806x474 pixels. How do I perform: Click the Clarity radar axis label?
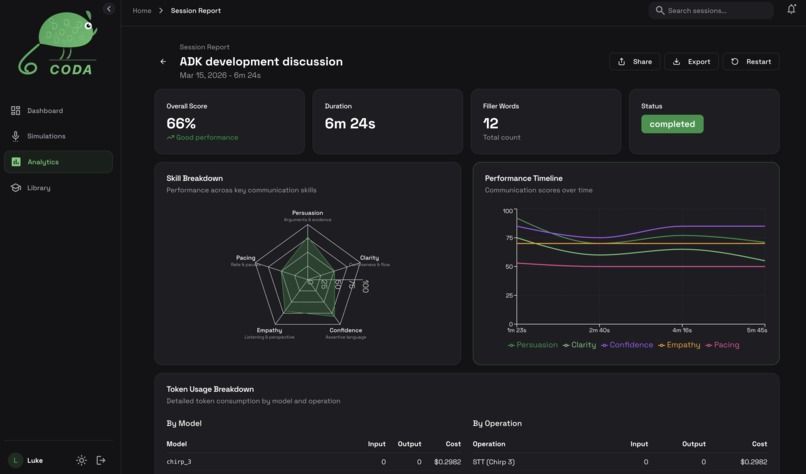point(369,258)
